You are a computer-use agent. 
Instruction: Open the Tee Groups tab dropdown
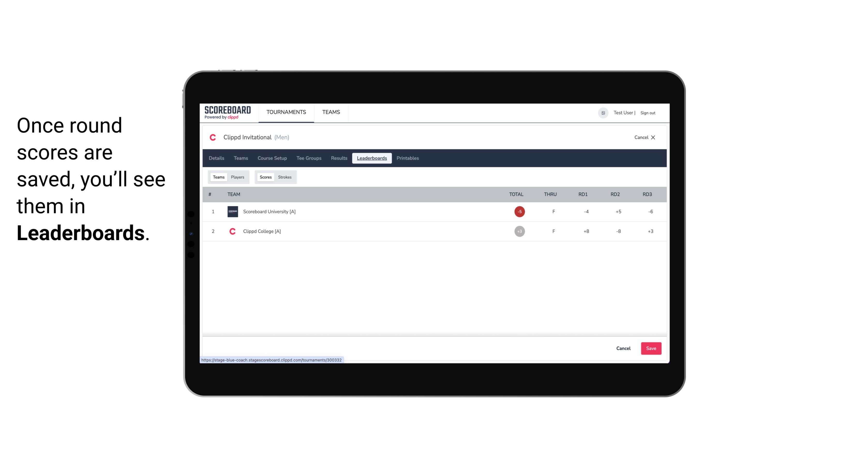[308, 158]
